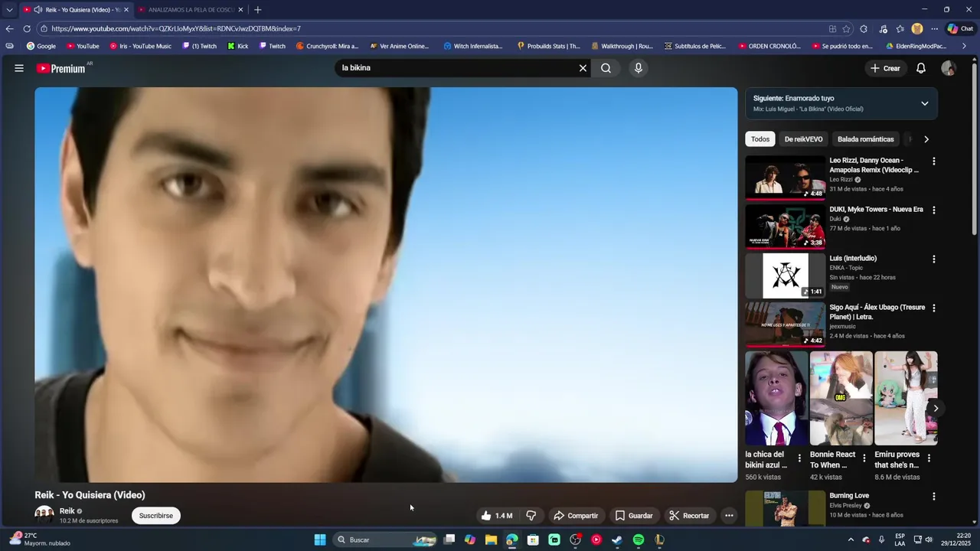Close the 'Reik - Yo Quisiera' browser tab
This screenshot has width=980, height=551.
click(126, 10)
